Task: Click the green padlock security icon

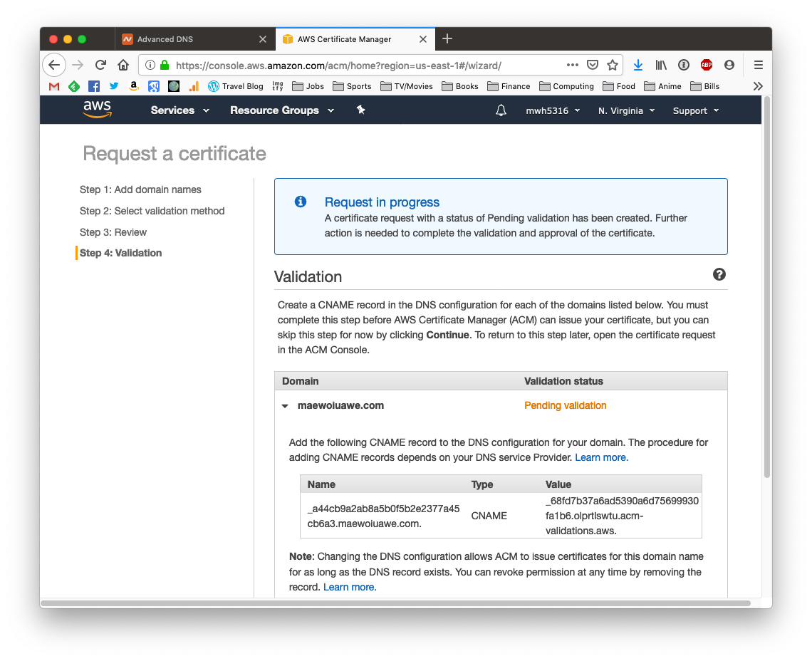Action: [165, 66]
